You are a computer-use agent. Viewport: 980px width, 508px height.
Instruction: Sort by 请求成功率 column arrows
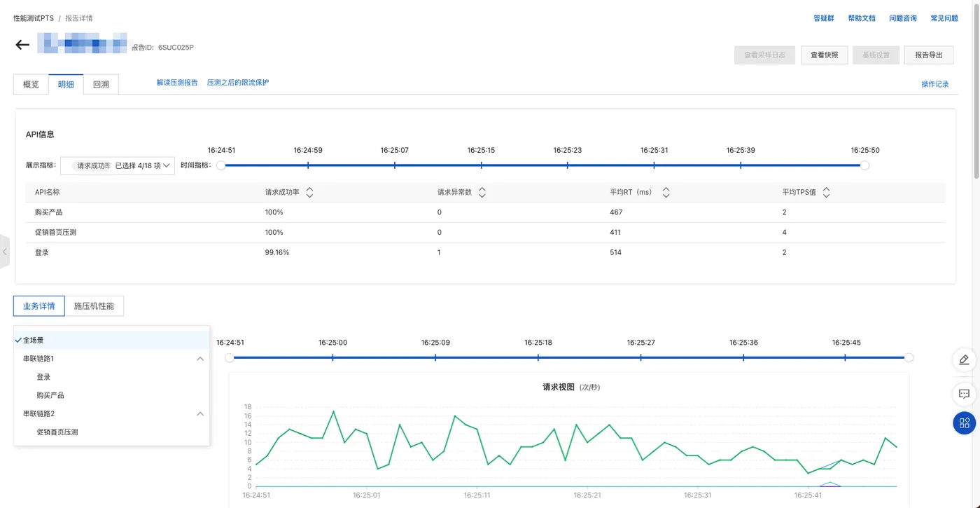click(x=309, y=192)
